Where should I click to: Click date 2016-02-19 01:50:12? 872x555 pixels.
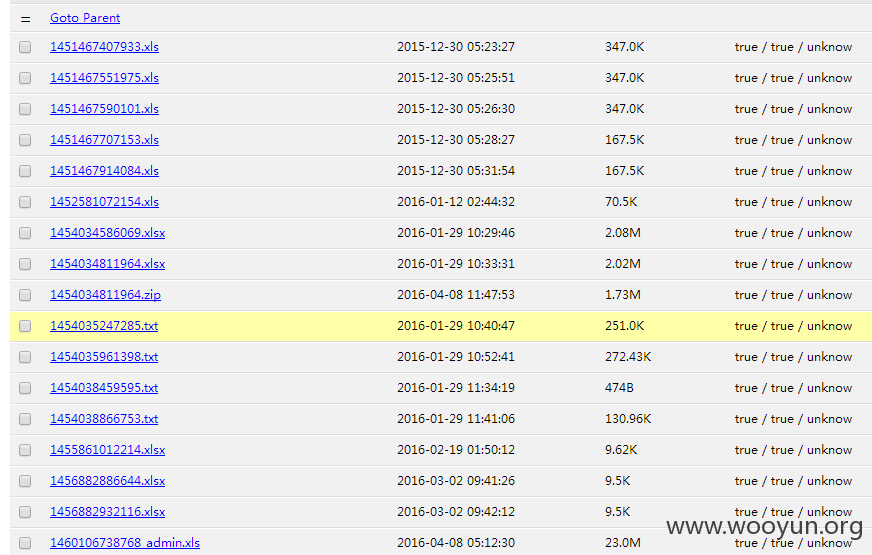(x=456, y=450)
